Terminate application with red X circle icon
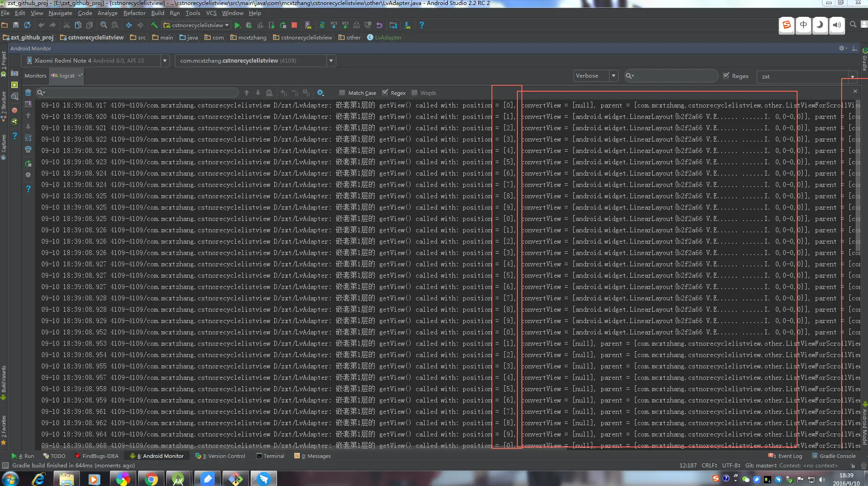 tap(15, 110)
